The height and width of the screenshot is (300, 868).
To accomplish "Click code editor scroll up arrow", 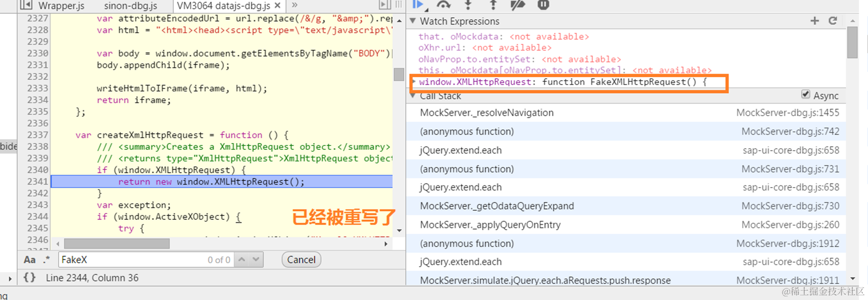I will tap(399, 21).
